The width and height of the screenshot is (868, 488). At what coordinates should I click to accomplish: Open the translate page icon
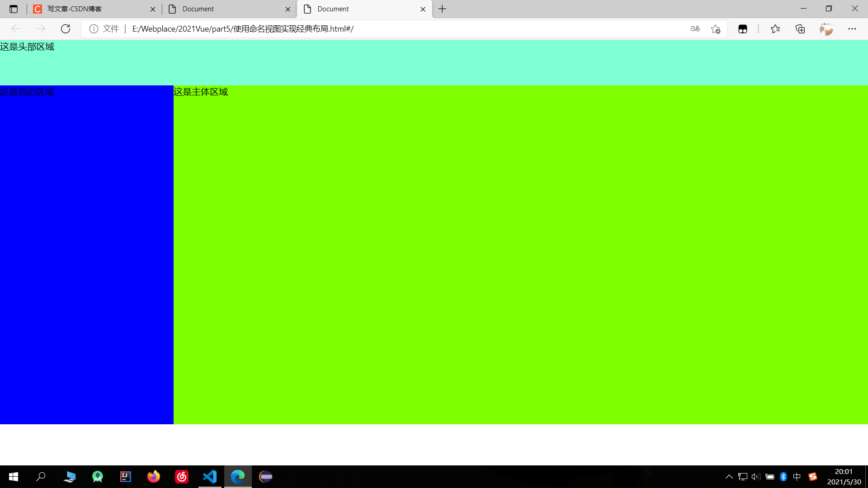695,29
